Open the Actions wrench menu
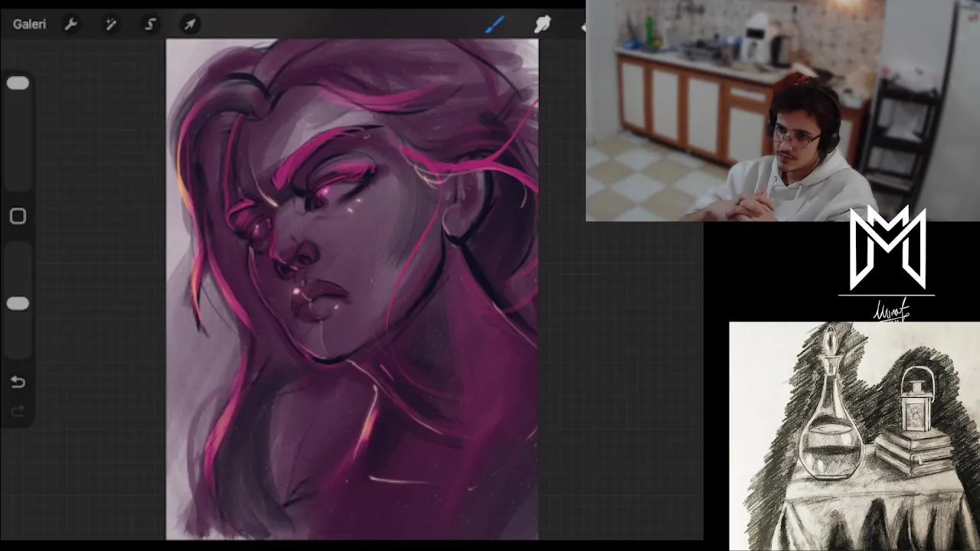Screen dimensions: 980x551 [70, 24]
